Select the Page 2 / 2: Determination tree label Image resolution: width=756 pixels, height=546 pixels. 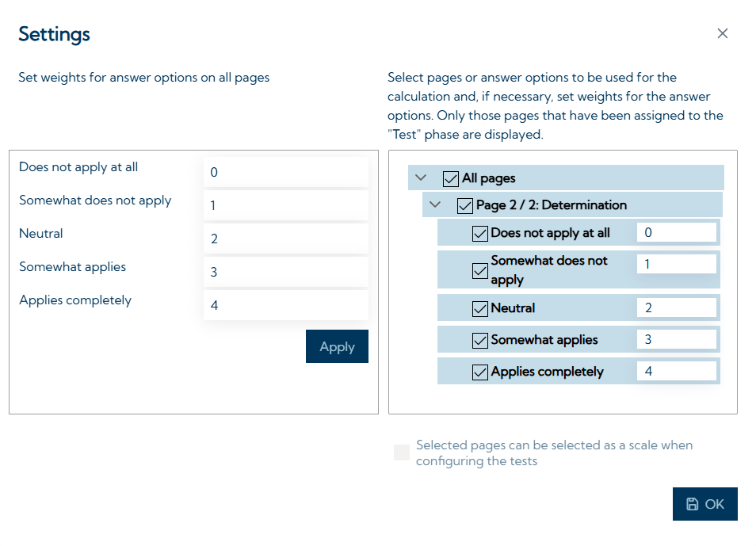coord(551,205)
